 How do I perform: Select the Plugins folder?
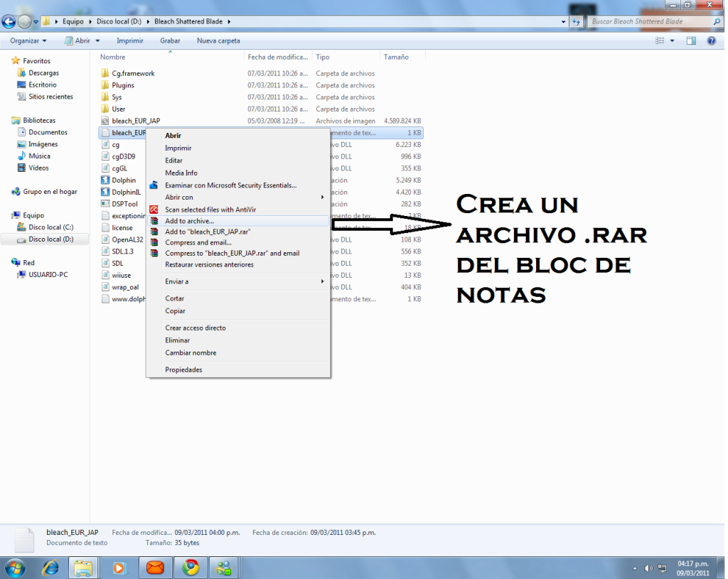[122, 85]
